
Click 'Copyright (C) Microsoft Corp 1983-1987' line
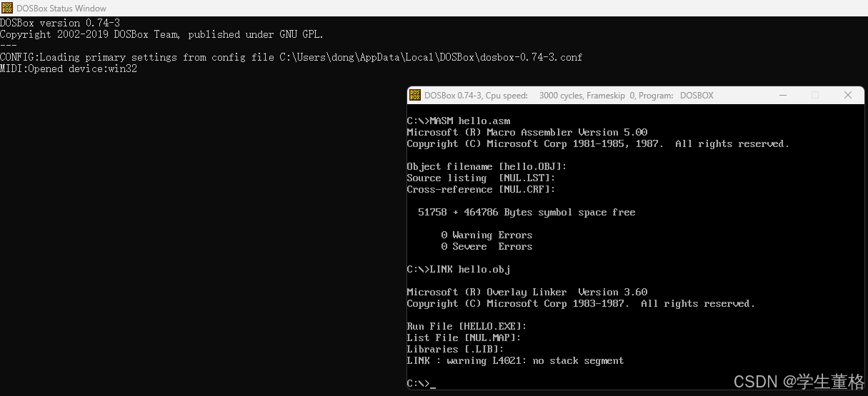point(581,304)
